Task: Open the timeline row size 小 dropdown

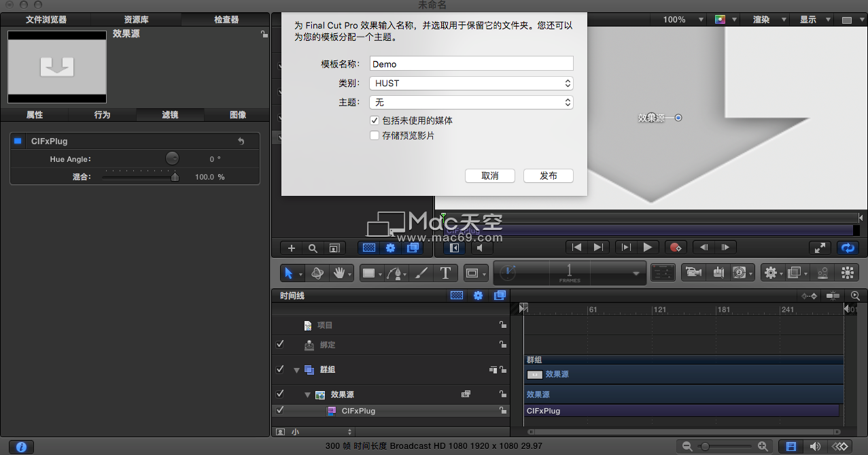Action: coord(321,432)
